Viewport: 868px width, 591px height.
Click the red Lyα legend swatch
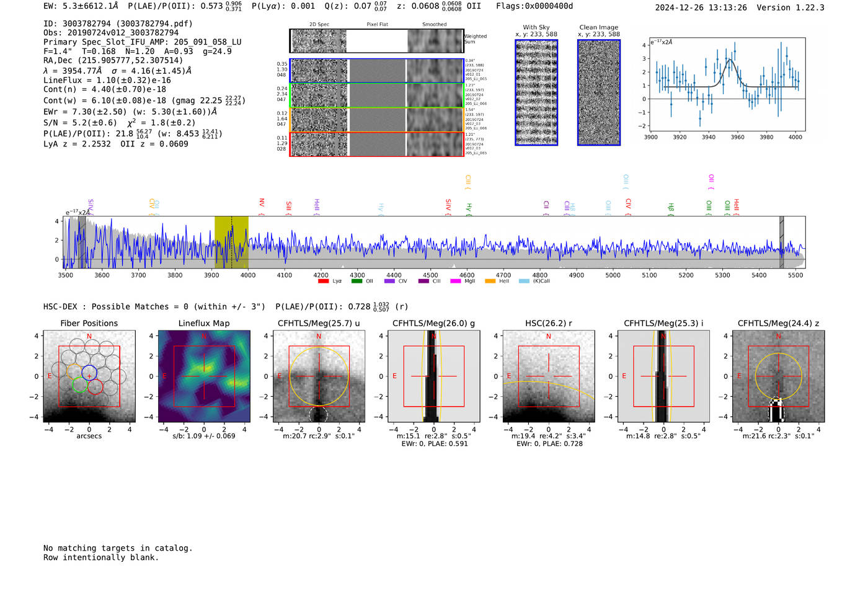pos(323,281)
